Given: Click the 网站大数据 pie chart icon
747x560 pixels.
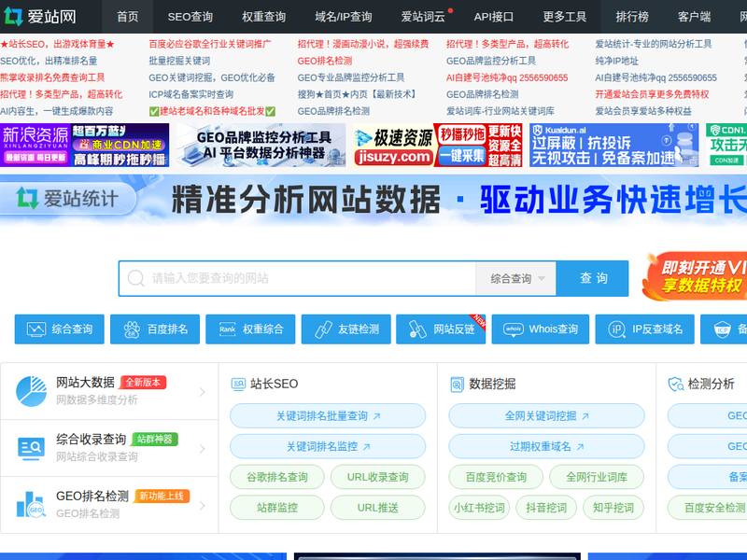Looking at the screenshot, I should pyautogui.click(x=32, y=391).
